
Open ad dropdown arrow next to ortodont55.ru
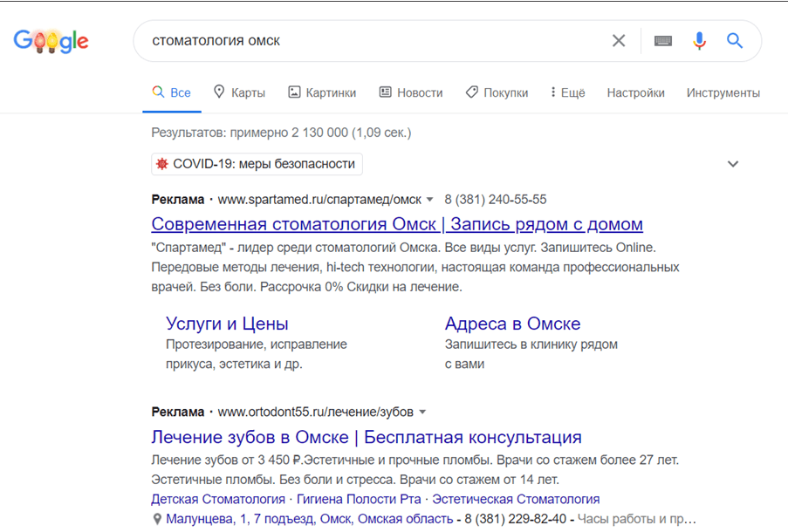(422, 413)
